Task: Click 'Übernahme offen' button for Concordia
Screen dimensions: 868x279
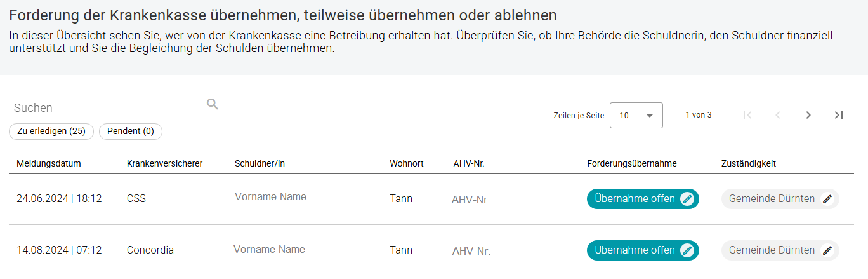Action: (635, 250)
